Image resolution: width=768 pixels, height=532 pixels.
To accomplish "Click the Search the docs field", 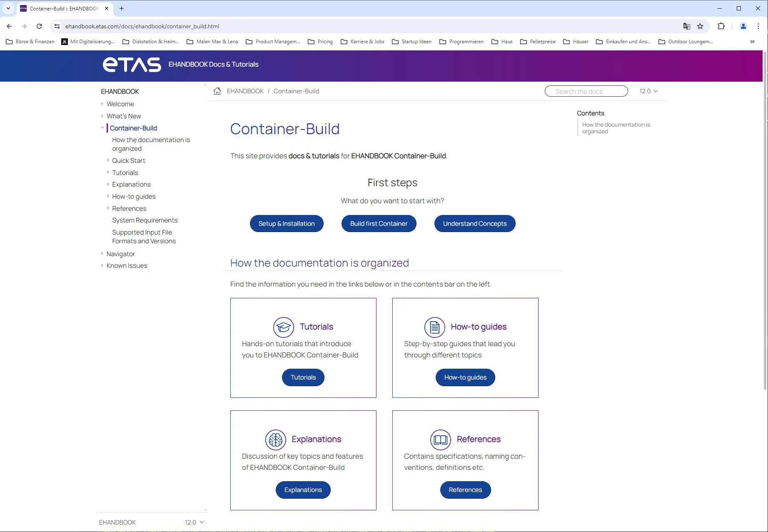I will click(586, 91).
